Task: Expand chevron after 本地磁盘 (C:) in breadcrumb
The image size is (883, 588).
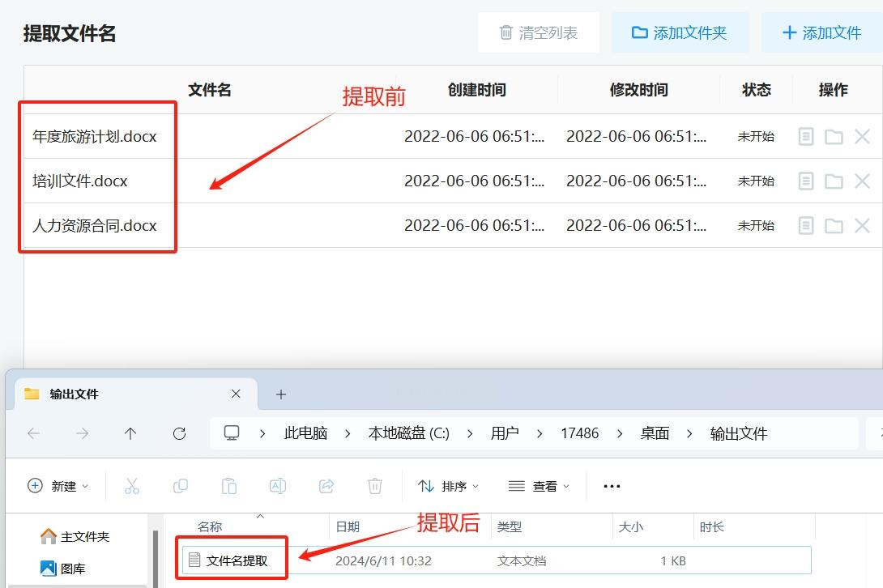Action: (470, 433)
